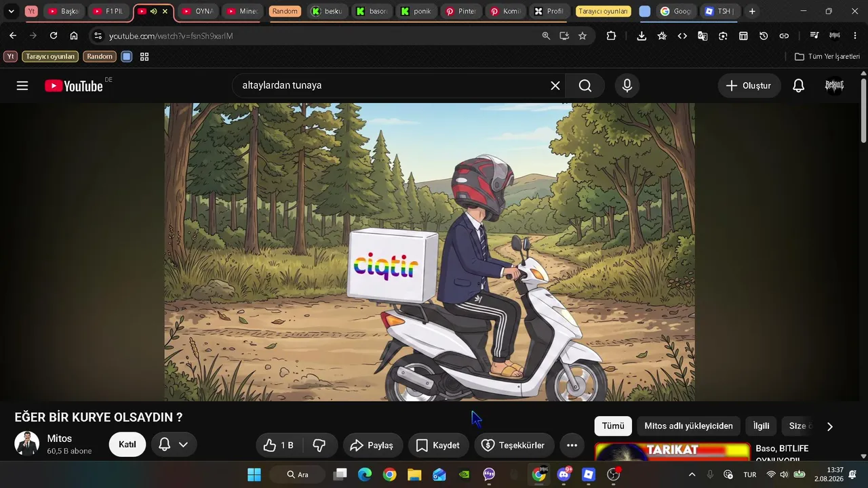Open the YouTube guide hamburger menu
Screen dimensions: 868x488
point(22,85)
